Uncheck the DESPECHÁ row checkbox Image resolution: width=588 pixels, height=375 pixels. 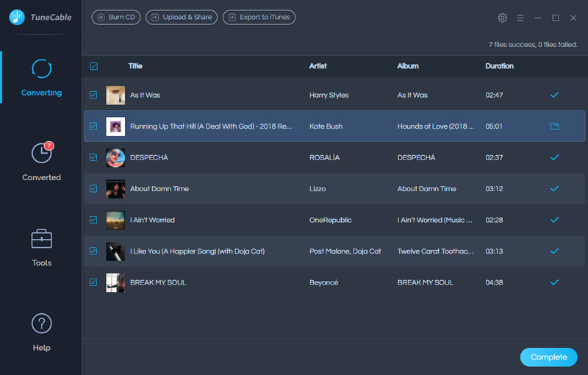click(93, 157)
